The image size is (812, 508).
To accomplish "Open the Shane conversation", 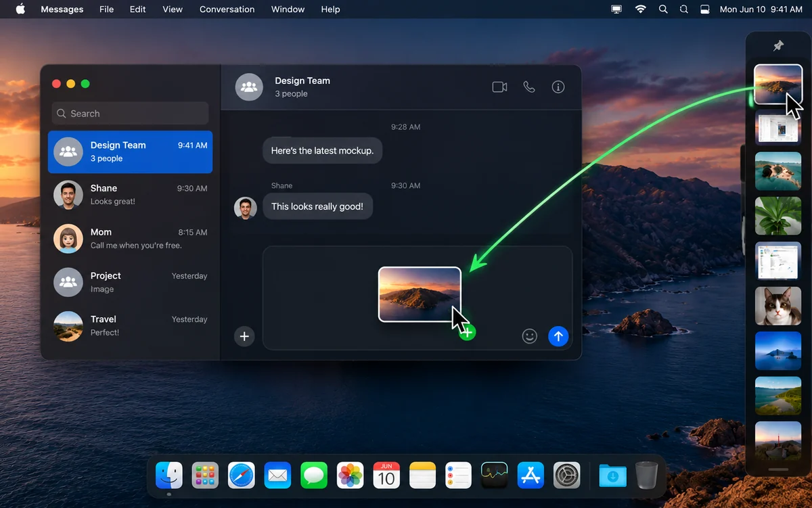I will 130,195.
